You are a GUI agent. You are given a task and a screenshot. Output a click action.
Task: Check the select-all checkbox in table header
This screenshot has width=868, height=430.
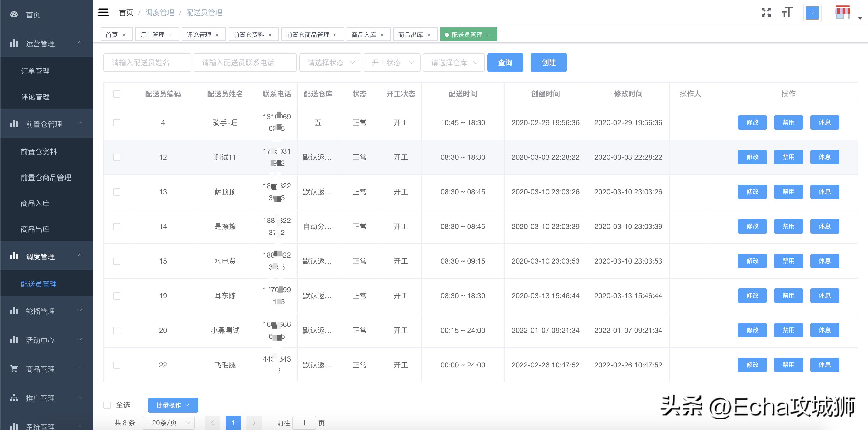pyautogui.click(x=117, y=94)
